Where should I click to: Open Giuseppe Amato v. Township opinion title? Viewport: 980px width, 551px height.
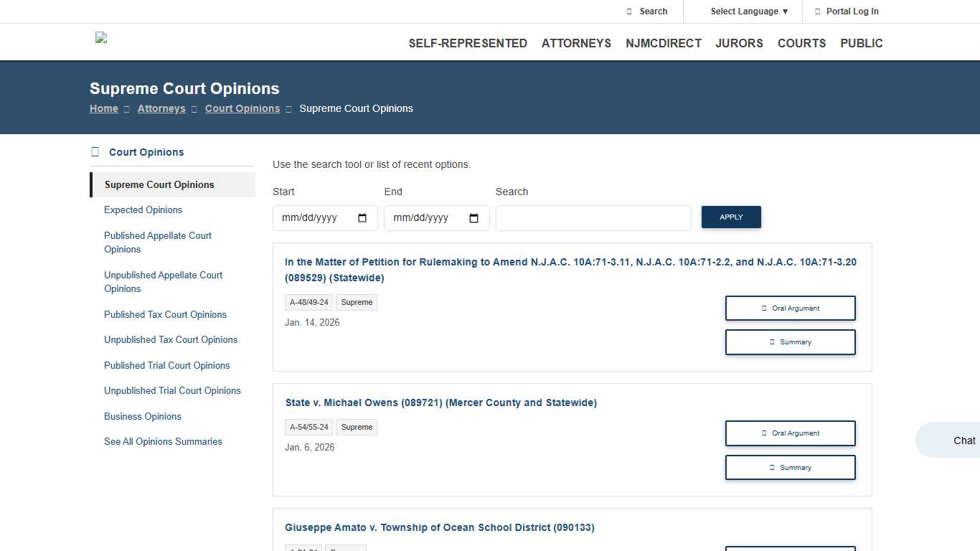point(439,527)
